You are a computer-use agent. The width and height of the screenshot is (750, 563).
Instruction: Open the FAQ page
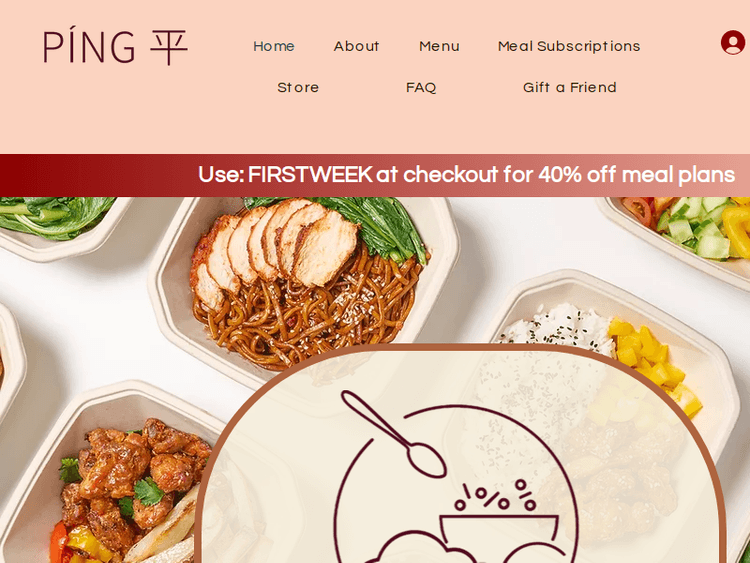click(x=421, y=88)
